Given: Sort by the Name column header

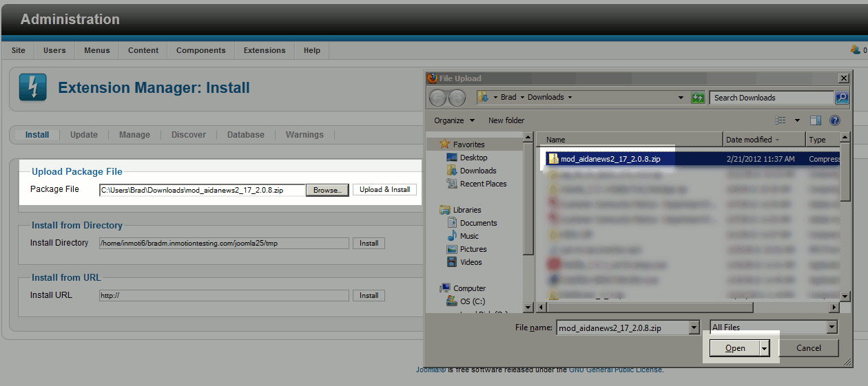Looking at the screenshot, I should (x=629, y=140).
